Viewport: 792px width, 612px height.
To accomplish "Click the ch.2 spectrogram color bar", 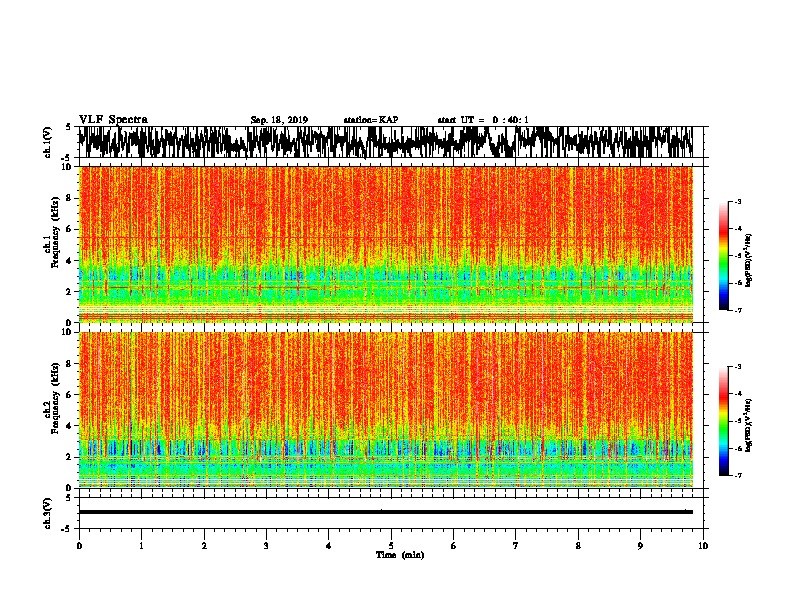I will coord(723,421).
